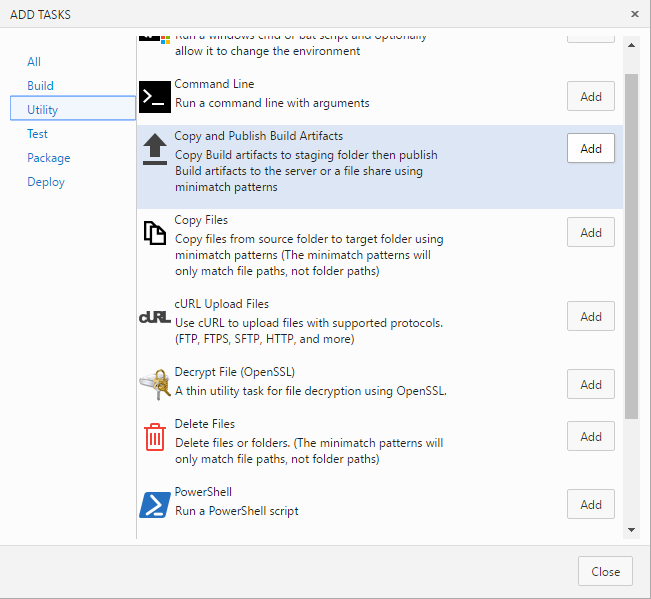Click the Decrypt File padlock icon
Image resolution: width=651 pixels, height=599 pixels.
[x=155, y=384]
